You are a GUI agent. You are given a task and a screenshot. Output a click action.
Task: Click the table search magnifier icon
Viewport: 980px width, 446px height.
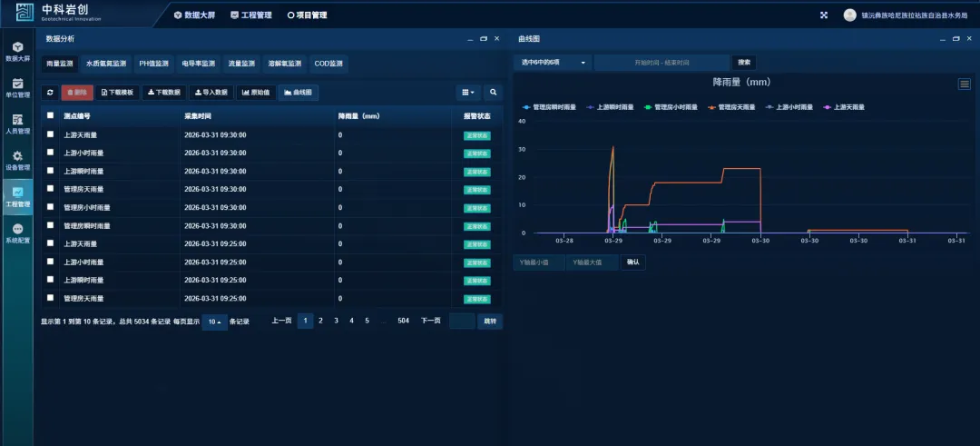494,93
